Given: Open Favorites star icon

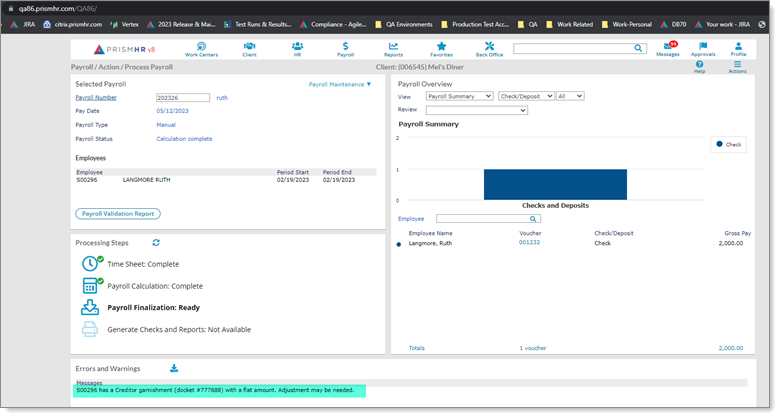Looking at the screenshot, I should (441, 49).
